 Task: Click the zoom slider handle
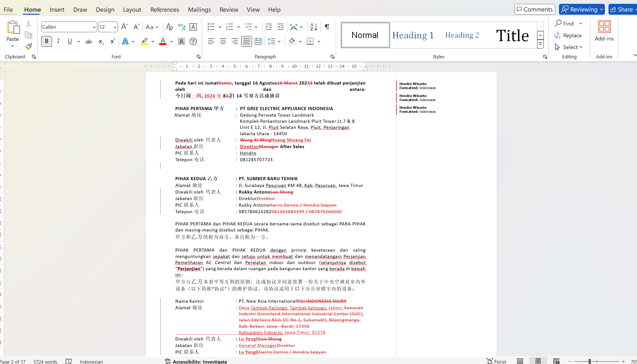[589, 362]
